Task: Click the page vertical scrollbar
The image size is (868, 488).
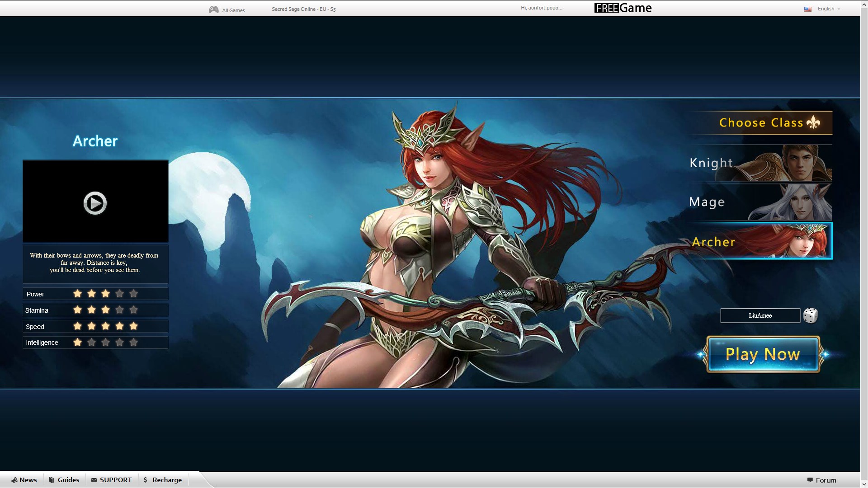Action: pos(864,244)
